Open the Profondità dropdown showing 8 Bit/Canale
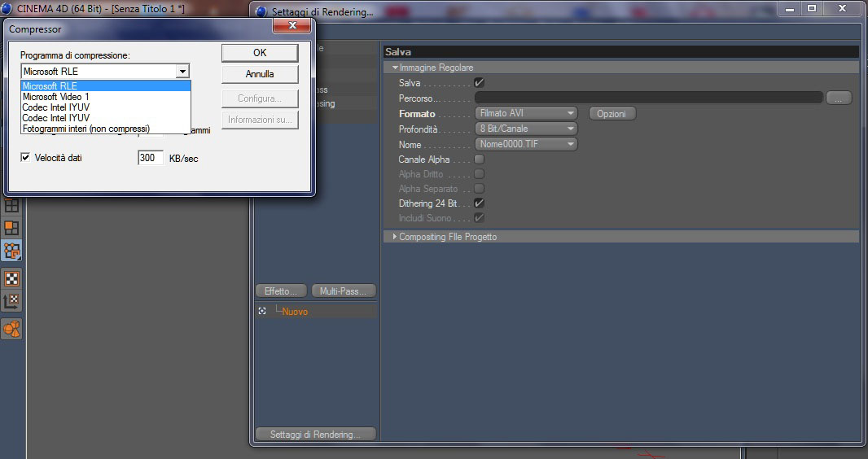Image resolution: width=868 pixels, height=459 pixels. pos(526,129)
